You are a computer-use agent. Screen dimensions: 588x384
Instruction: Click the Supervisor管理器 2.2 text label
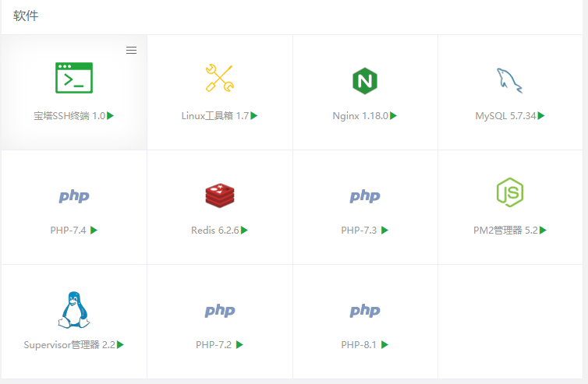69,344
